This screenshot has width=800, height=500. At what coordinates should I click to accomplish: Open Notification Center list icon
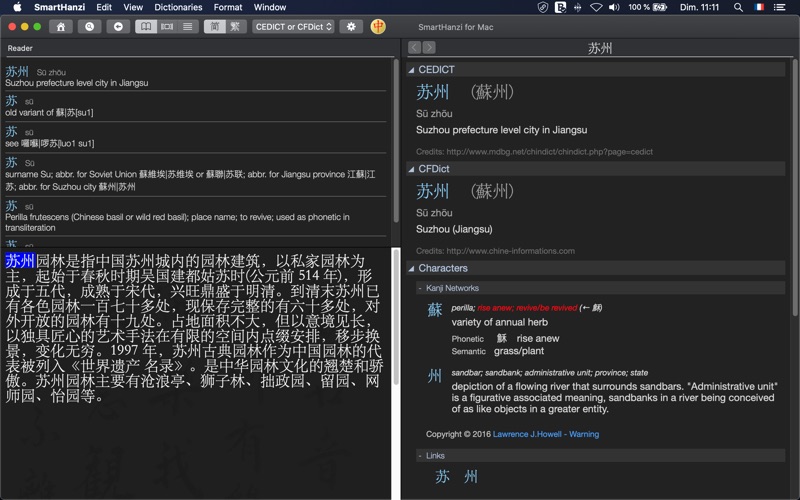pos(779,7)
